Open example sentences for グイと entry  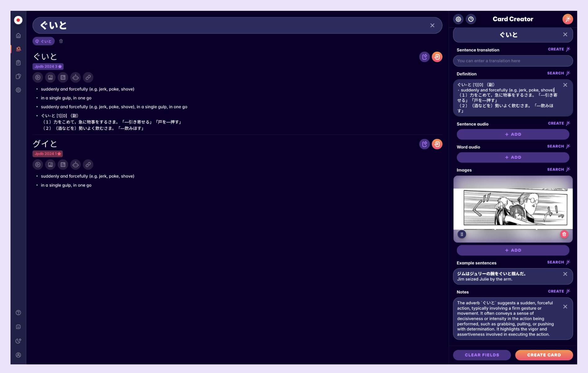click(63, 165)
